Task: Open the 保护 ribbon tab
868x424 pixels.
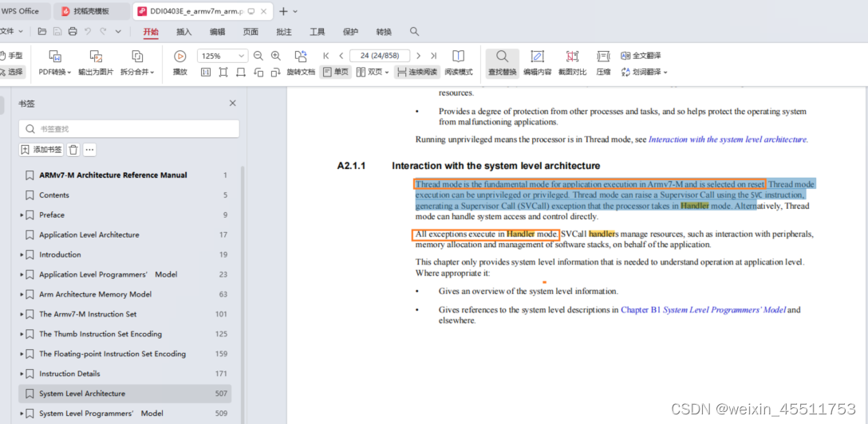Action: [x=350, y=32]
